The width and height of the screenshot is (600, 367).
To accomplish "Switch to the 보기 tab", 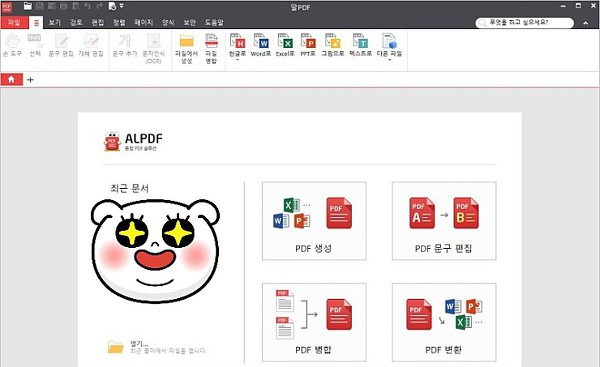I will pos(54,22).
